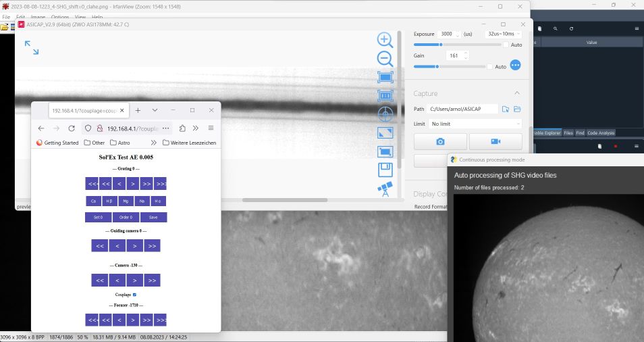Open the Limit 'No limit' dropdown
644x342 pixels.
pos(475,124)
